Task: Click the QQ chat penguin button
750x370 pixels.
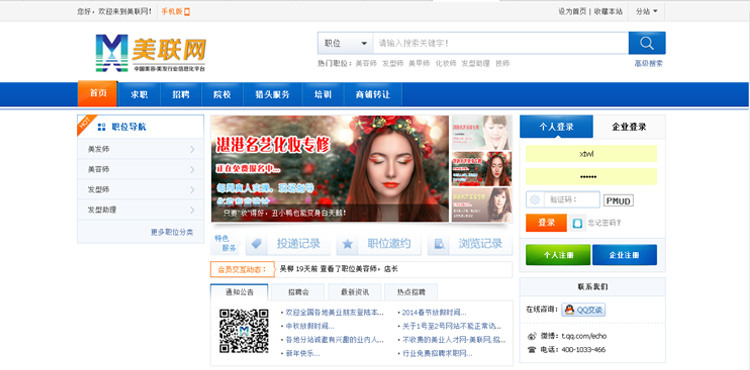Action: pos(584,310)
